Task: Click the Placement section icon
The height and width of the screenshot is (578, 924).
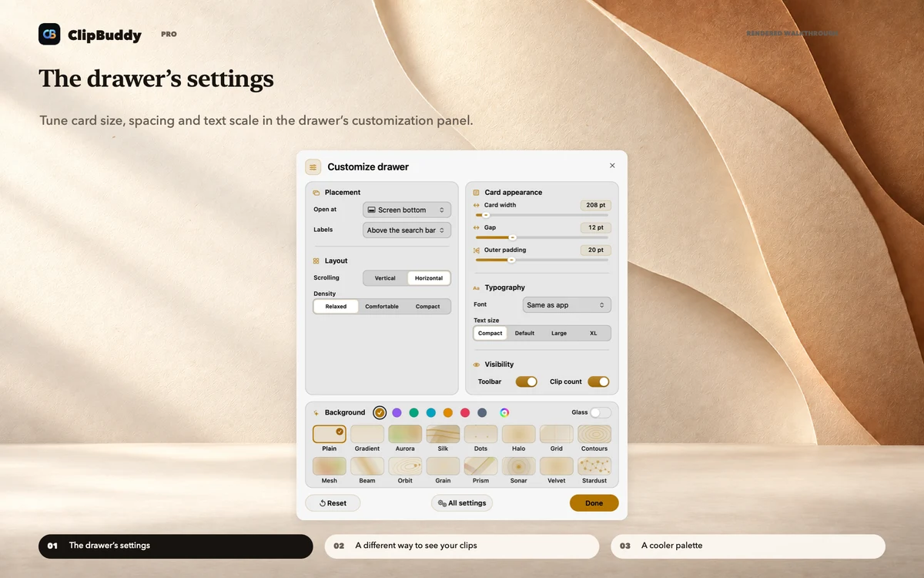Action: pyautogui.click(x=316, y=193)
